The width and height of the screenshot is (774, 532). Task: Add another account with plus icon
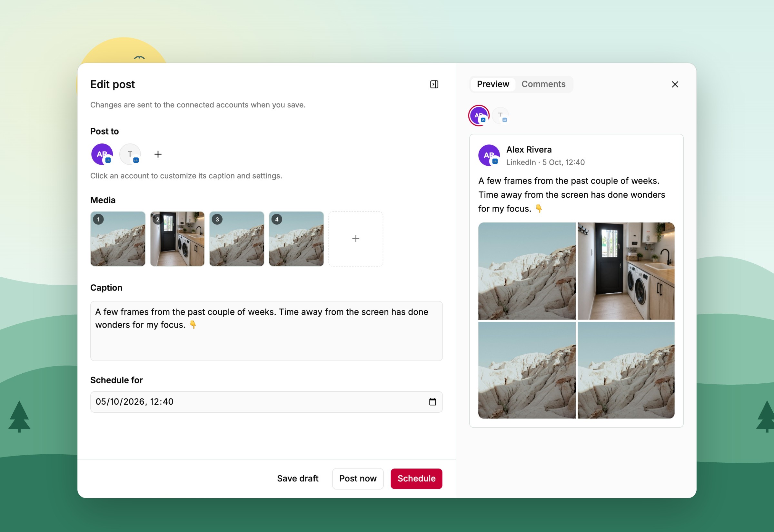(158, 154)
